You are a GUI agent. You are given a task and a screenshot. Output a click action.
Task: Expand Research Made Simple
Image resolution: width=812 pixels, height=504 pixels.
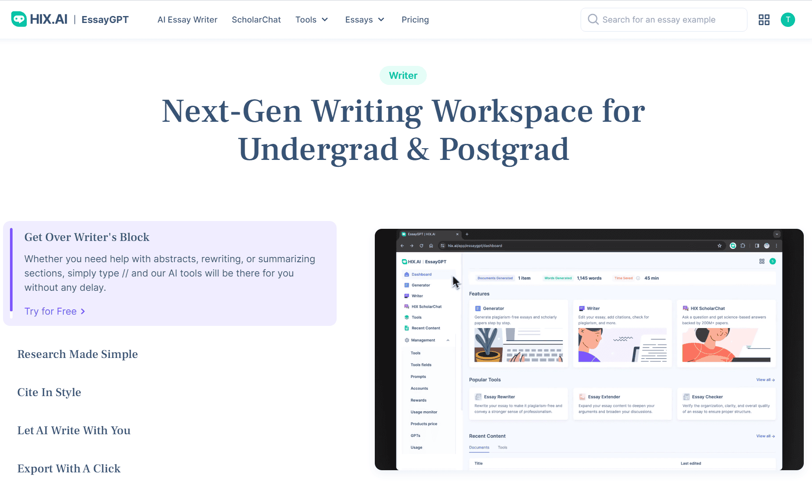click(x=78, y=354)
